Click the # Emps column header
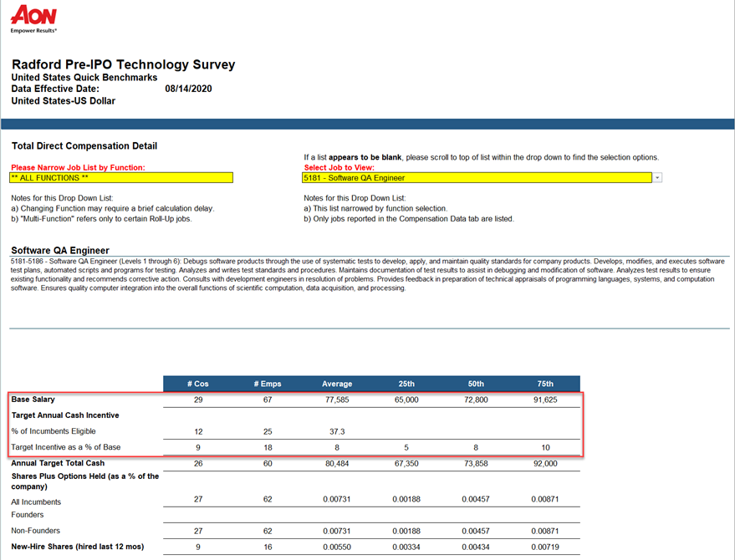This screenshot has width=735, height=560. coord(268,384)
